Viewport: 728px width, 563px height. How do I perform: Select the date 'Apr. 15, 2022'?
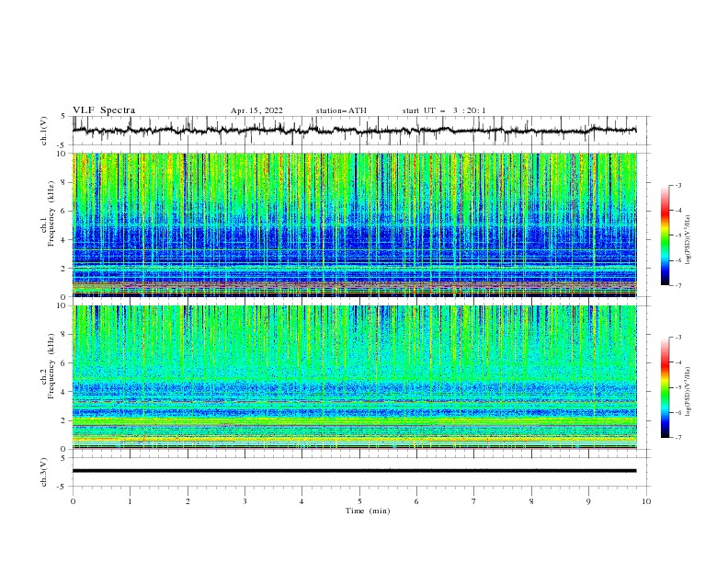click(x=256, y=110)
